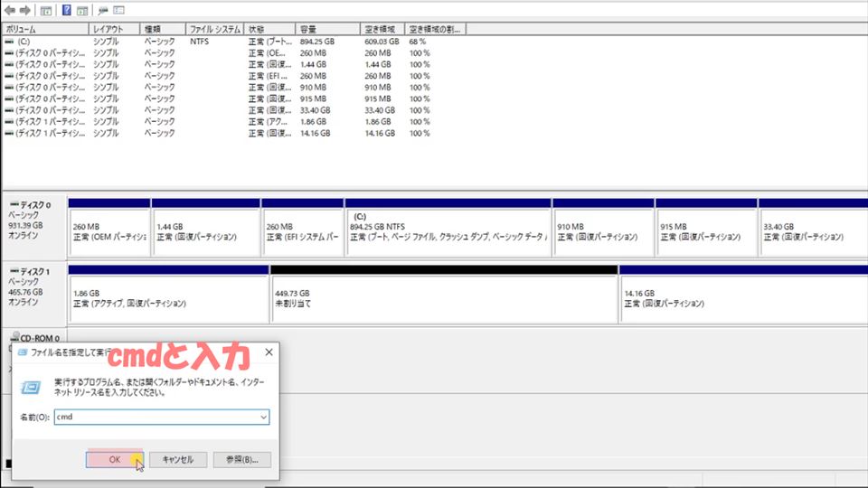The image size is (868, 488).
Task: Click the ディスク 0 disk icon in graphical view
Action: click(14, 205)
